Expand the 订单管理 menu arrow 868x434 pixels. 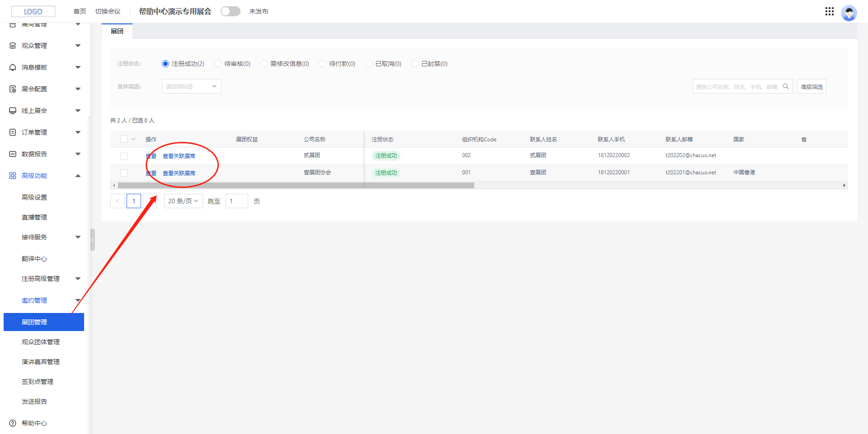coord(78,132)
